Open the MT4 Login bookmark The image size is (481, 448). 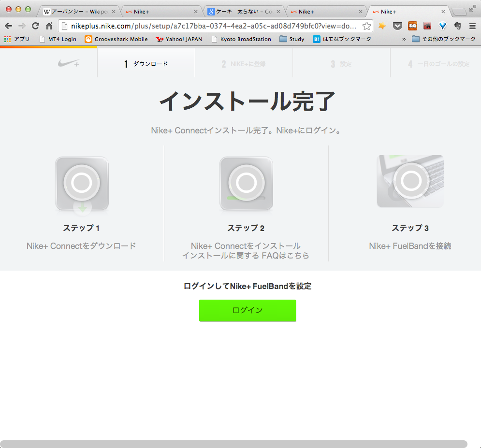click(58, 39)
